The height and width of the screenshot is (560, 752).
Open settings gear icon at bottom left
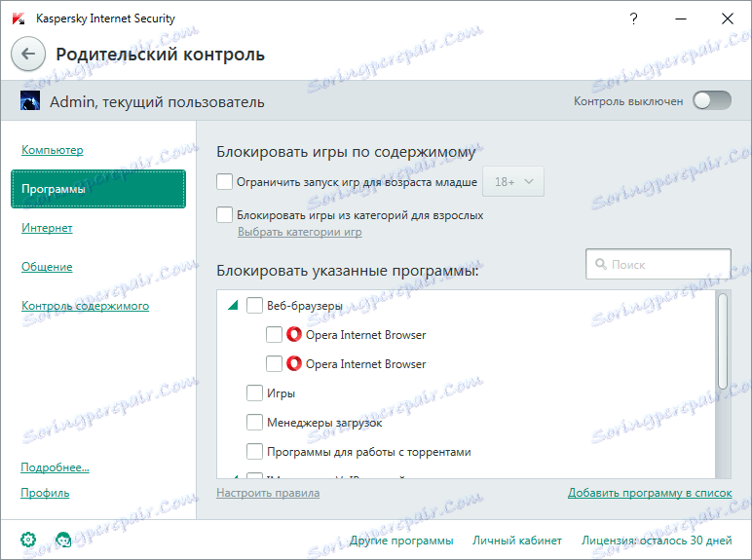tap(28, 540)
